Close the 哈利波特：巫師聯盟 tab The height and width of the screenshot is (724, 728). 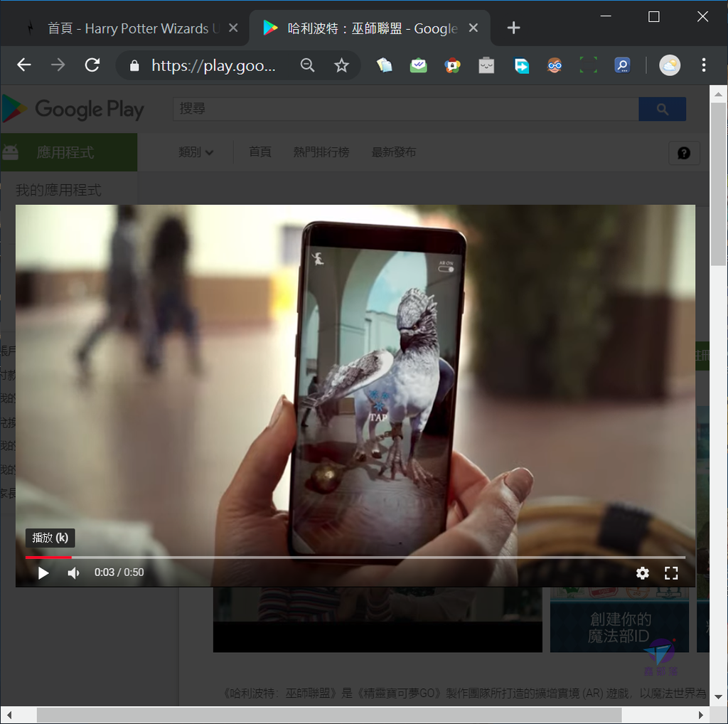tap(473, 28)
